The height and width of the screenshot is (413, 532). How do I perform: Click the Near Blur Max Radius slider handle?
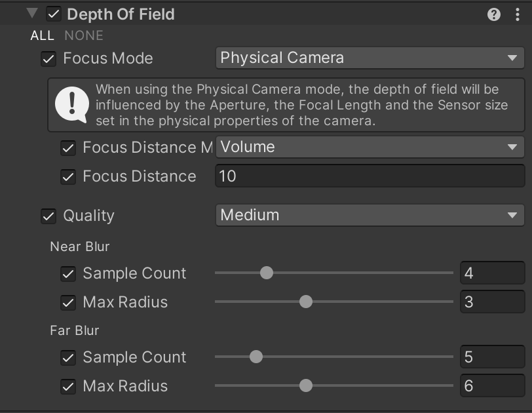pos(305,302)
